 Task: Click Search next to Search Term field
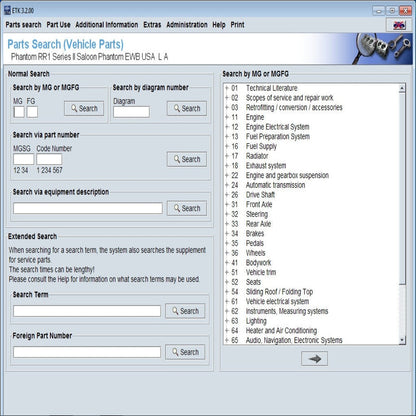pyautogui.click(x=185, y=311)
